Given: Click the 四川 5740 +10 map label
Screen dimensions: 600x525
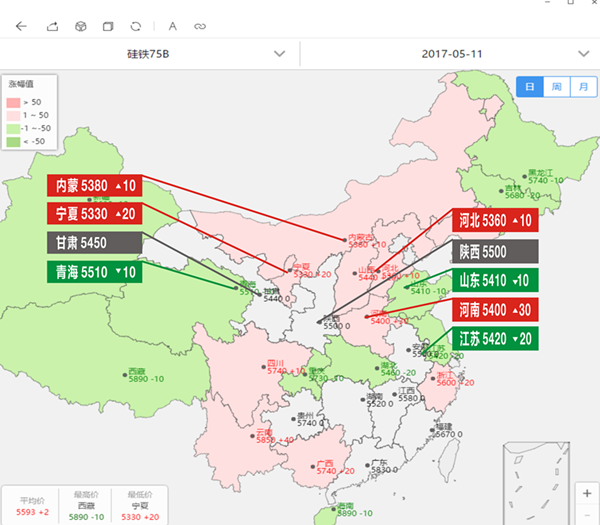Looking at the screenshot, I should point(285,367).
